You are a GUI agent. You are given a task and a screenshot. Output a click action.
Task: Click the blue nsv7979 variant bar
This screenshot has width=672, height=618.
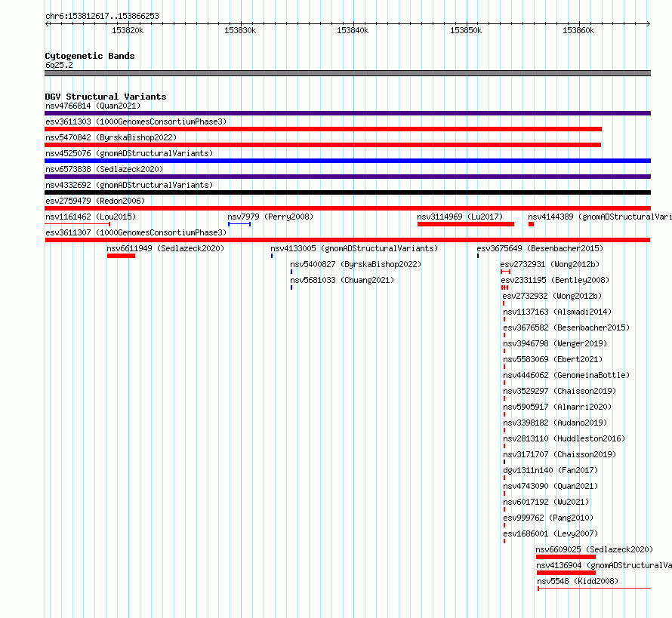point(239,224)
